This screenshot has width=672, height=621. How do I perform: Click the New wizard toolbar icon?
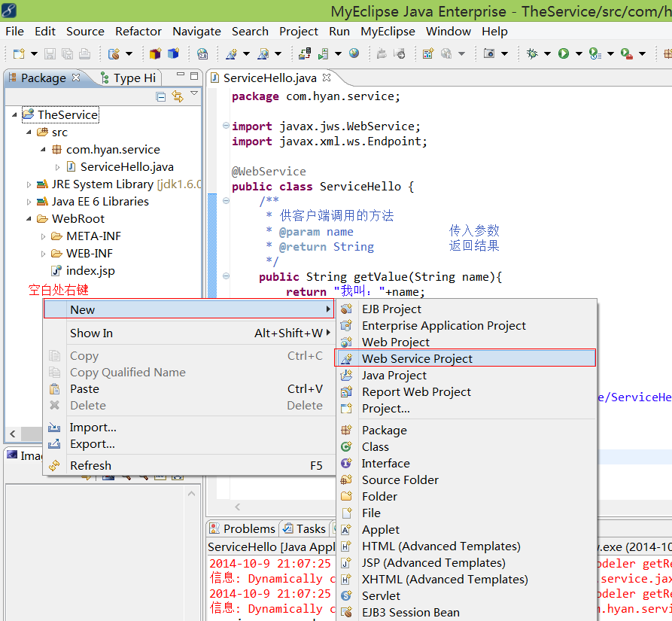(x=18, y=53)
